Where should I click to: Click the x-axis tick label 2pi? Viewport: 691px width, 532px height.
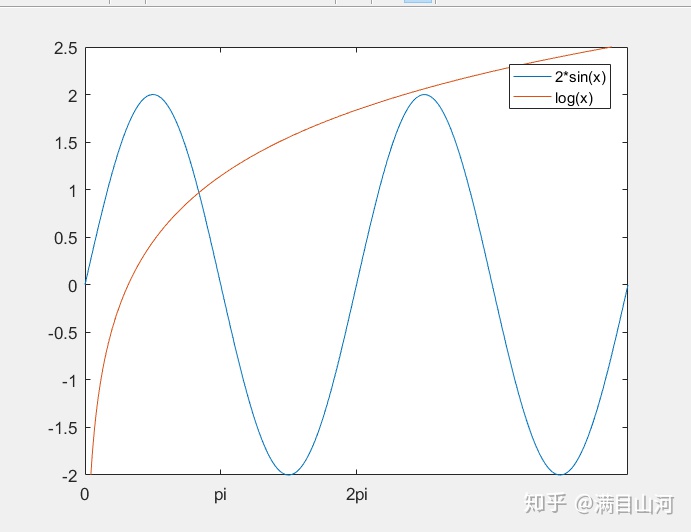[357, 495]
